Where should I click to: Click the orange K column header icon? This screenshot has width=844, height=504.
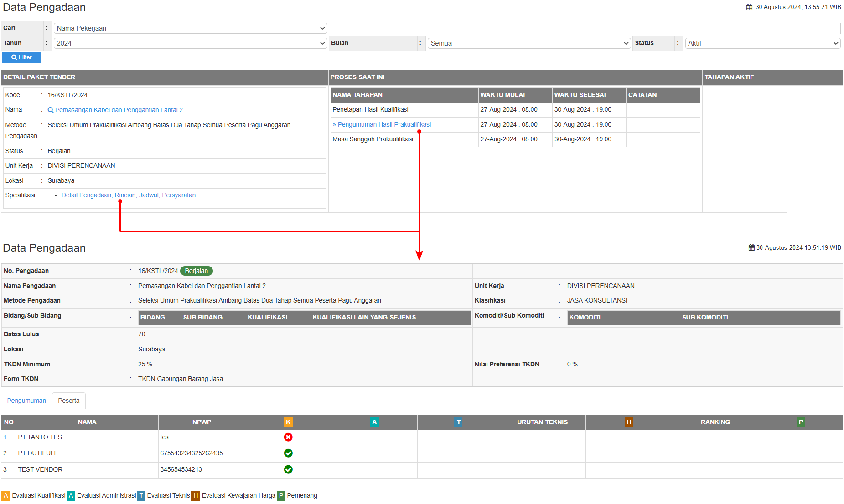tap(288, 422)
